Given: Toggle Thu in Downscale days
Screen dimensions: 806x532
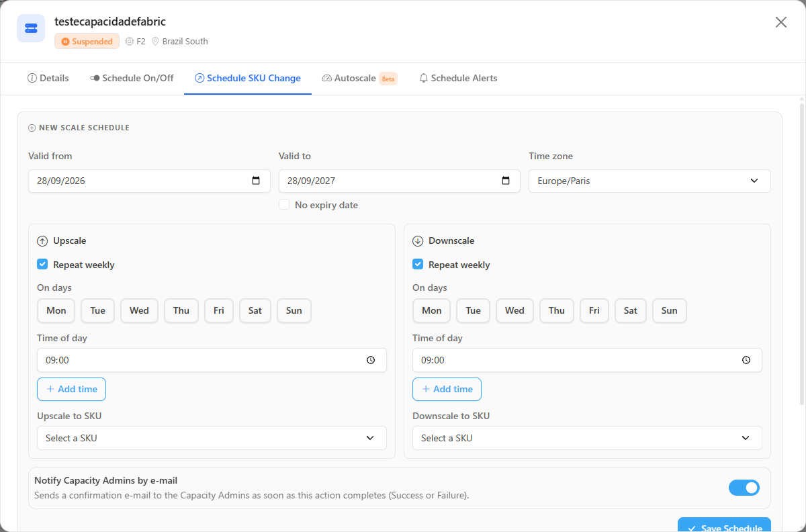Looking at the screenshot, I should 557,310.
